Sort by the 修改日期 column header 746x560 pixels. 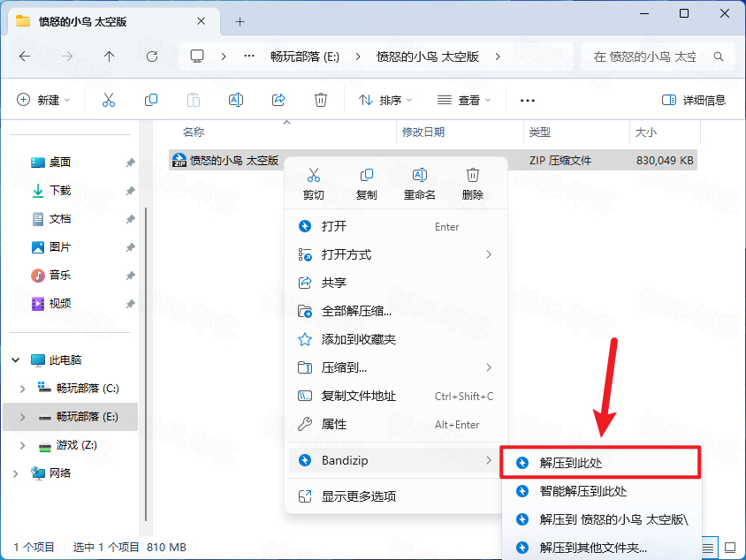[x=423, y=132]
